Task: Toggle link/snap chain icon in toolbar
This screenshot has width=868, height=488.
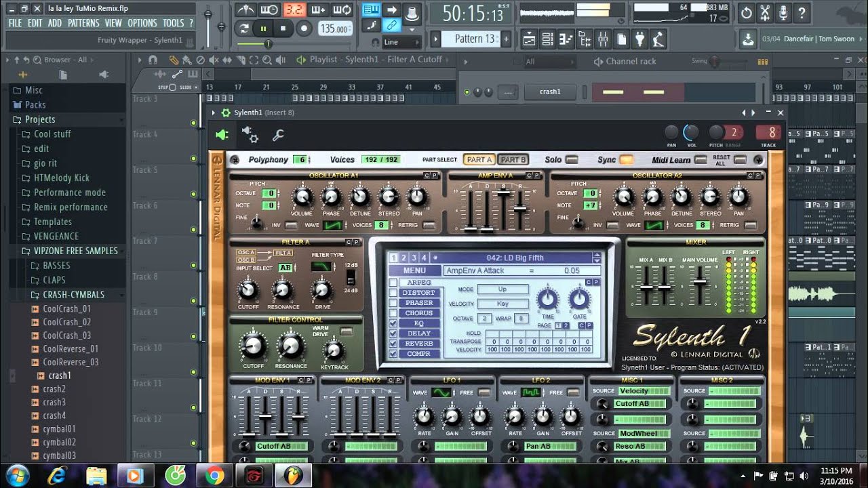Action: click(391, 25)
